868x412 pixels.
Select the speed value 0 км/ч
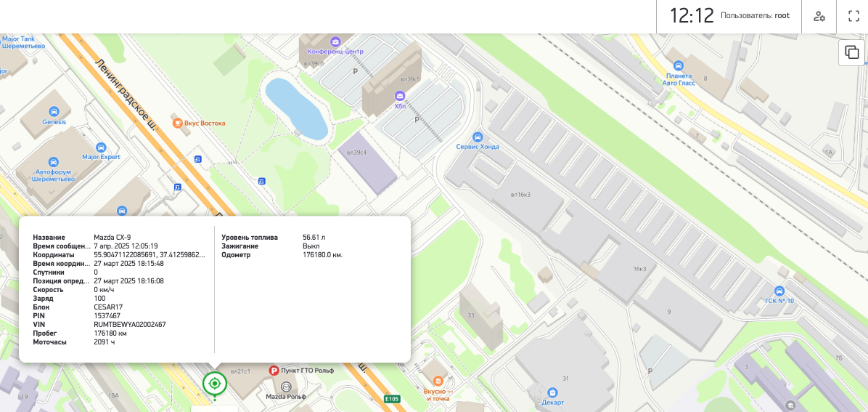tap(104, 289)
